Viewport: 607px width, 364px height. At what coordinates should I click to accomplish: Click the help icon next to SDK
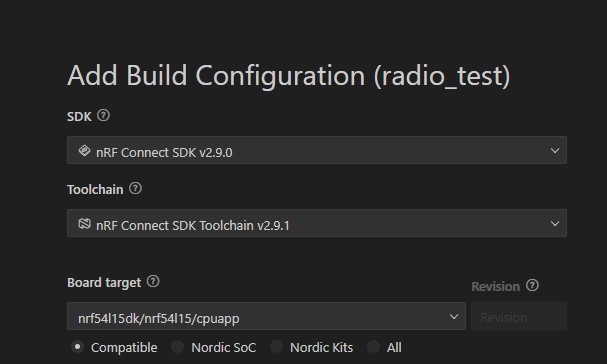click(x=103, y=115)
